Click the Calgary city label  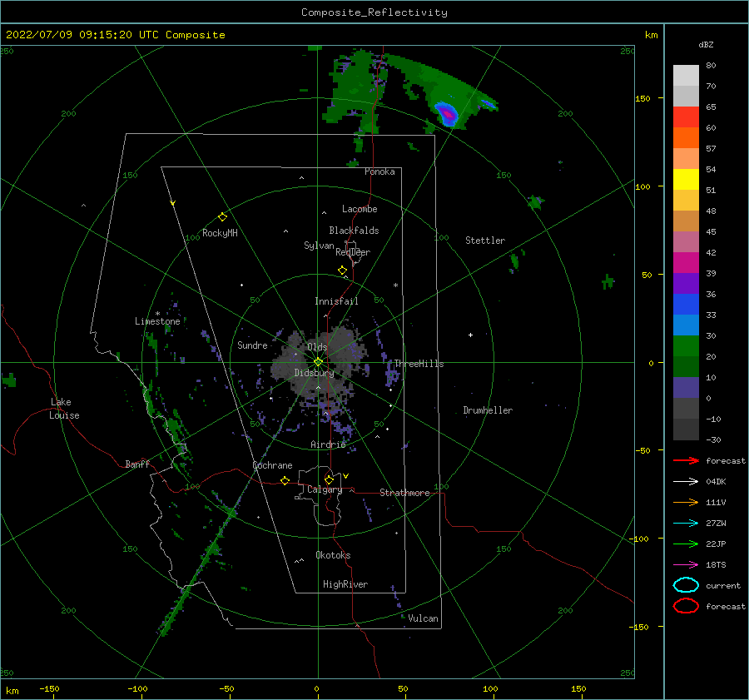tap(325, 489)
